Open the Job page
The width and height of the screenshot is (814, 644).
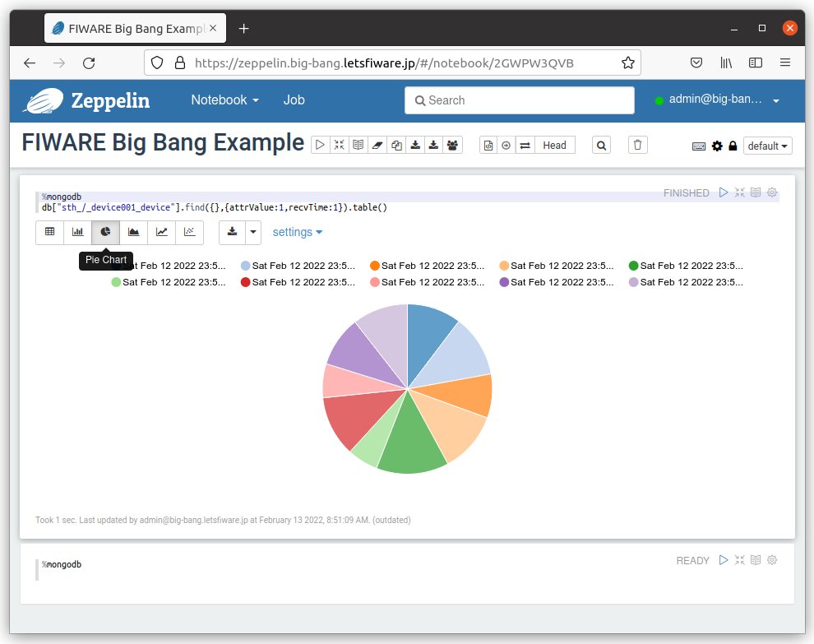[294, 100]
